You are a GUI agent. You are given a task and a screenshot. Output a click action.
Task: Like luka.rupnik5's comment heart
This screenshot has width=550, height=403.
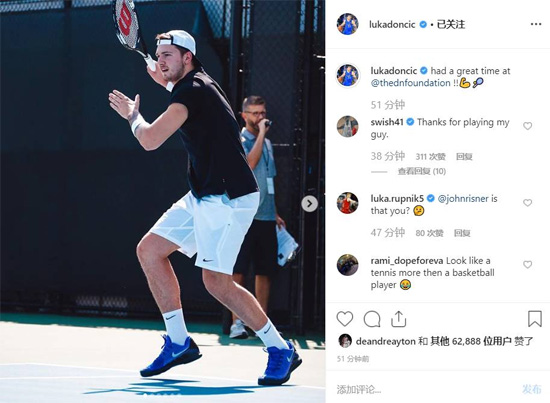[x=528, y=202]
